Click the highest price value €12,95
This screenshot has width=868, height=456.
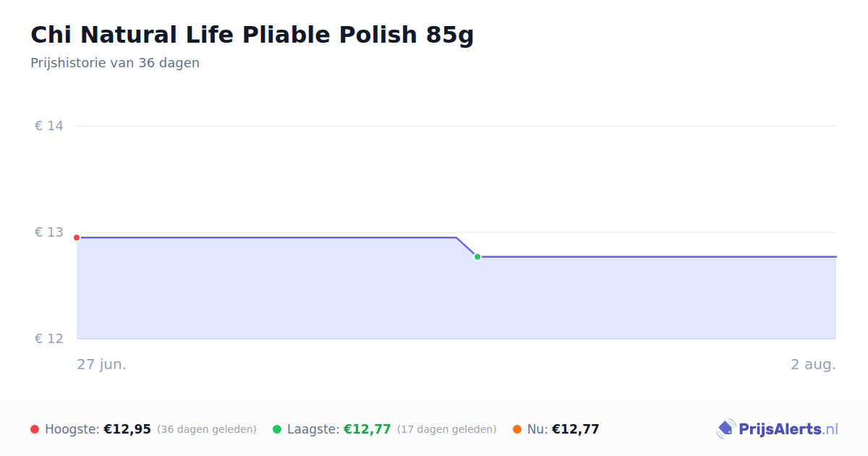(127, 429)
